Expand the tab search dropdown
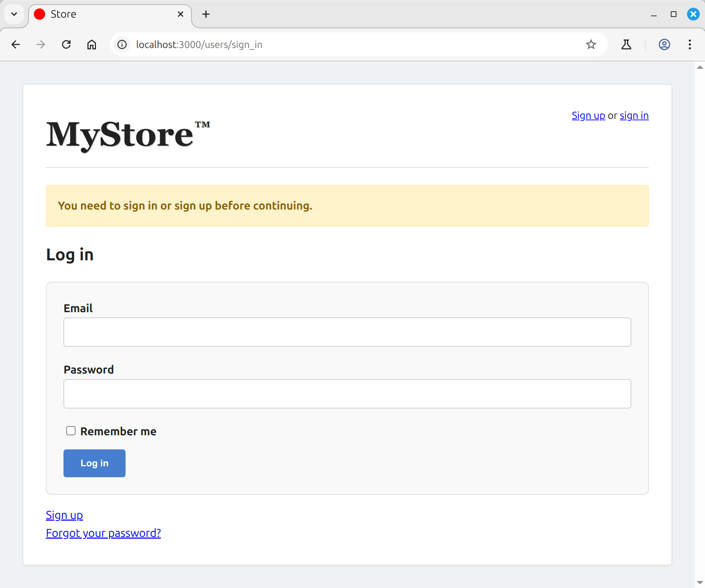This screenshot has width=705, height=588. pyautogui.click(x=14, y=14)
